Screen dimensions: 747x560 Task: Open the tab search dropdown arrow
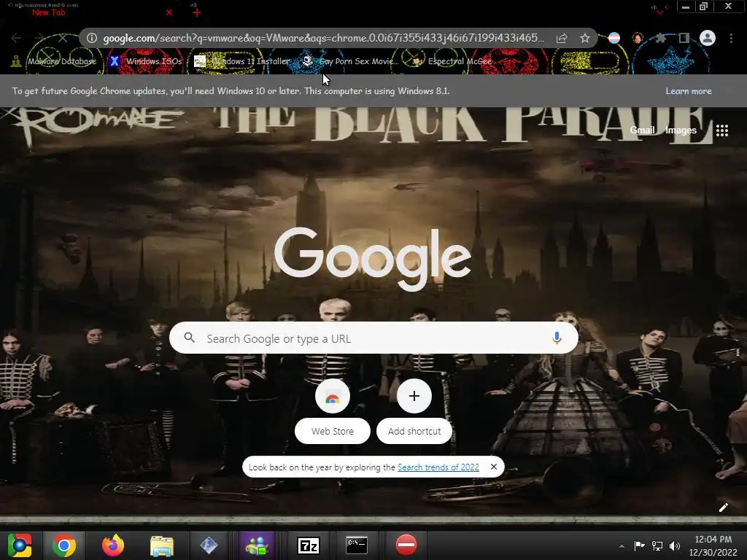659,12
